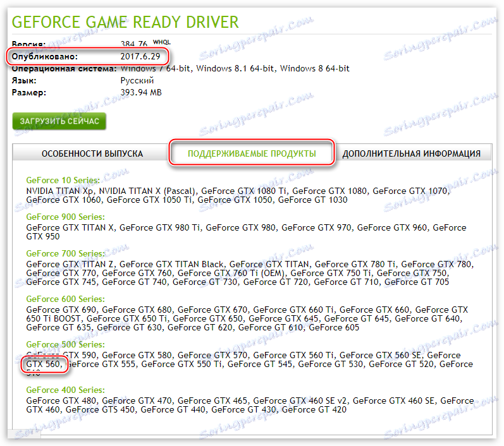Switch to ПОДДЕРЖИВАЕМЫЕ ПРОДУКТЫ tab

252,154
